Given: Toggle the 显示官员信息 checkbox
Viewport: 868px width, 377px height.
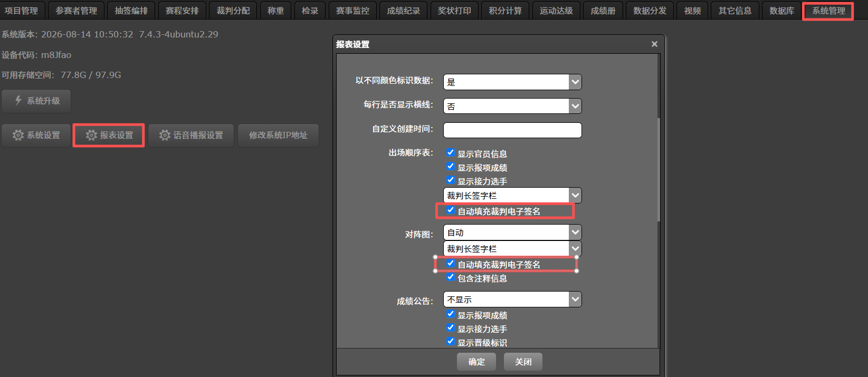Looking at the screenshot, I should (451, 153).
